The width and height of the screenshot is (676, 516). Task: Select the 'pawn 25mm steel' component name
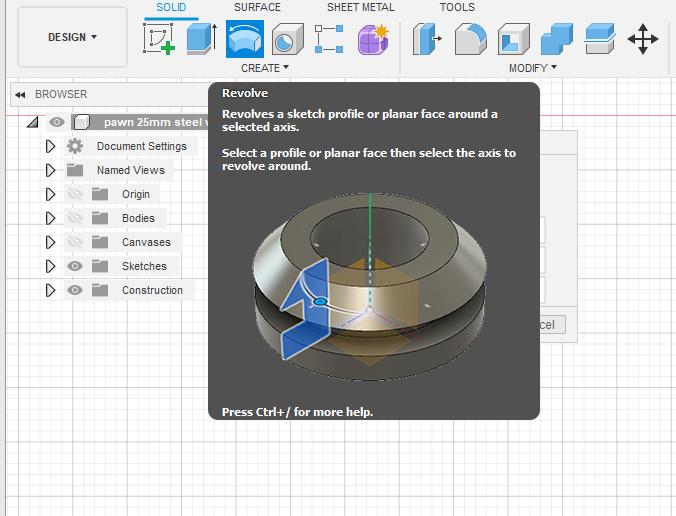153,122
